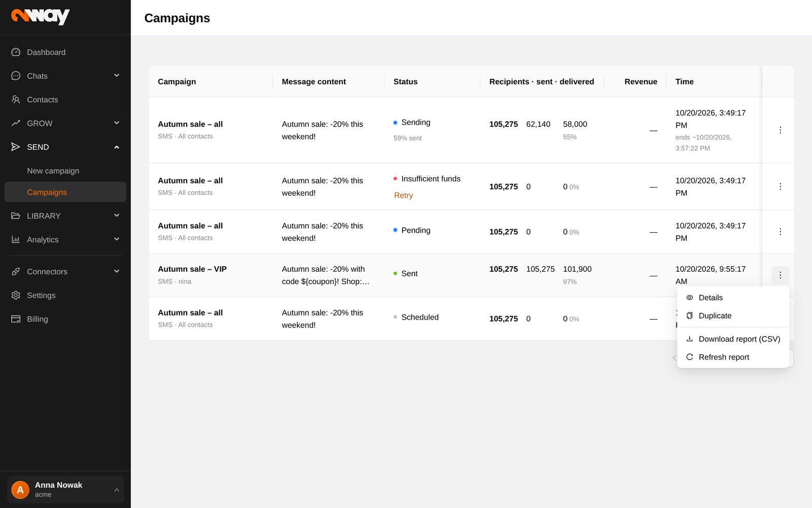Expand the GROW section chevron
Image resolution: width=812 pixels, height=508 pixels.
point(117,122)
